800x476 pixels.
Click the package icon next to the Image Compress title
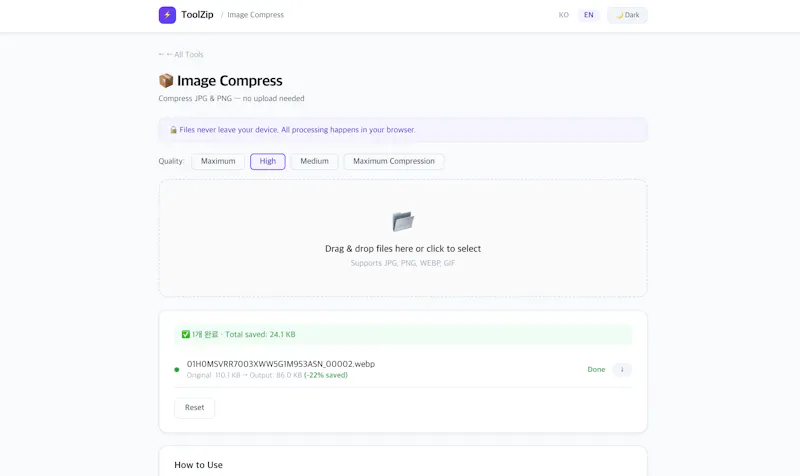(166, 81)
